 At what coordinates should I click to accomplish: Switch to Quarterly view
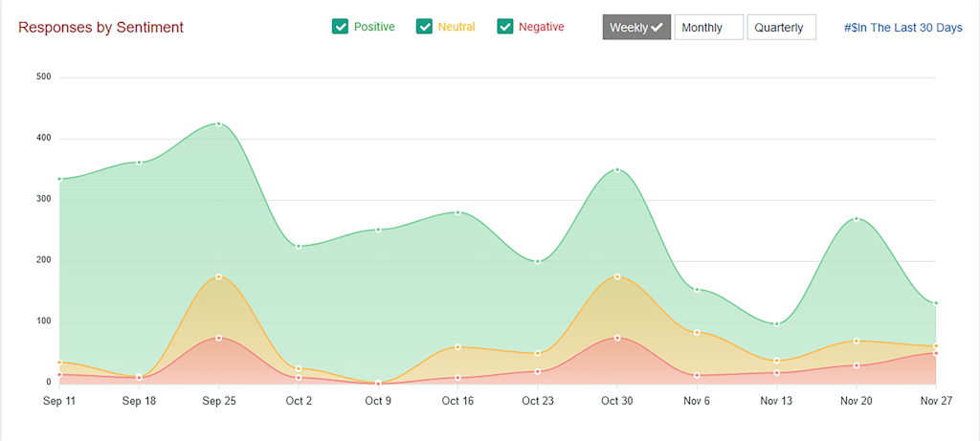781,28
